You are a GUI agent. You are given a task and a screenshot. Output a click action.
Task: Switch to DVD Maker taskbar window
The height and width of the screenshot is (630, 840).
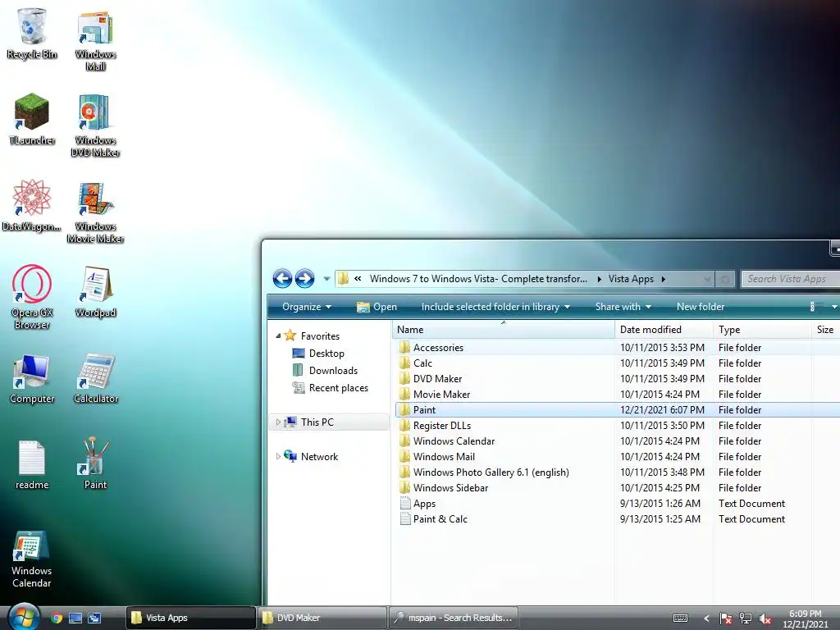tap(322, 618)
